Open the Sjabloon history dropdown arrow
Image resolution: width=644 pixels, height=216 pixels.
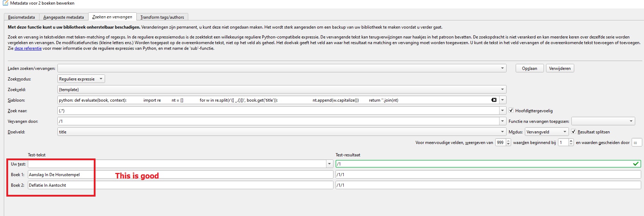tap(502, 100)
